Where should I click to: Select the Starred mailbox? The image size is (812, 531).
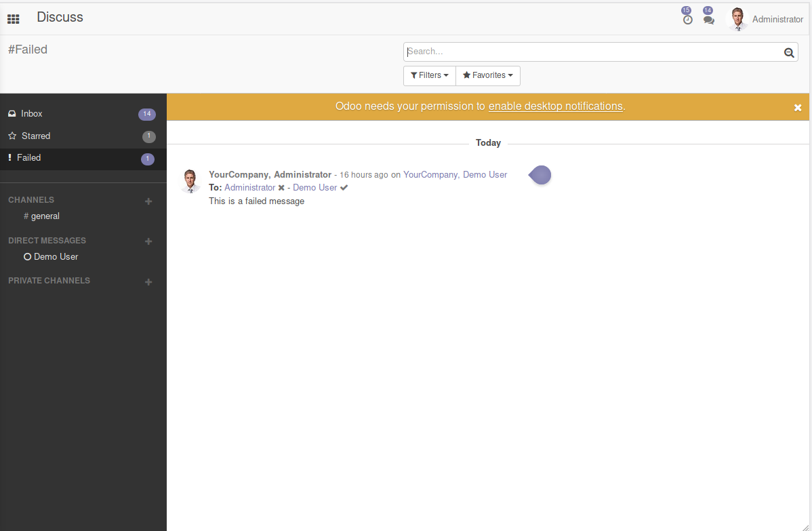(36, 136)
